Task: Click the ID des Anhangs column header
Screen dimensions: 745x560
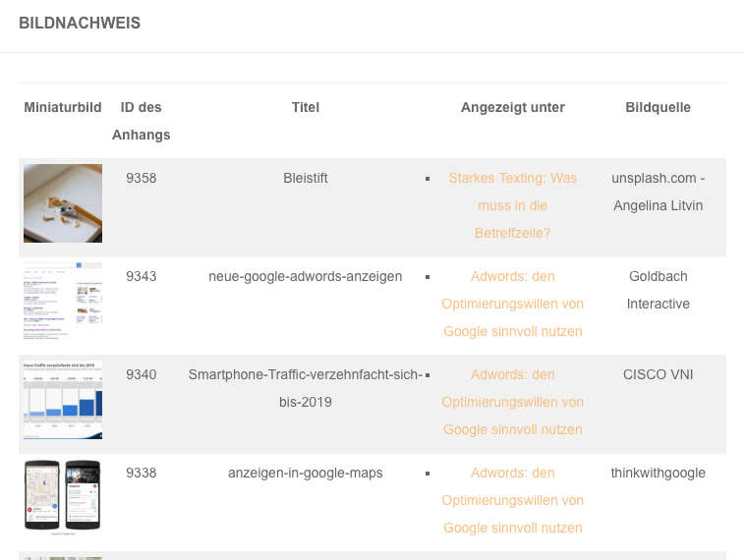Action: (x=142, y=121)
